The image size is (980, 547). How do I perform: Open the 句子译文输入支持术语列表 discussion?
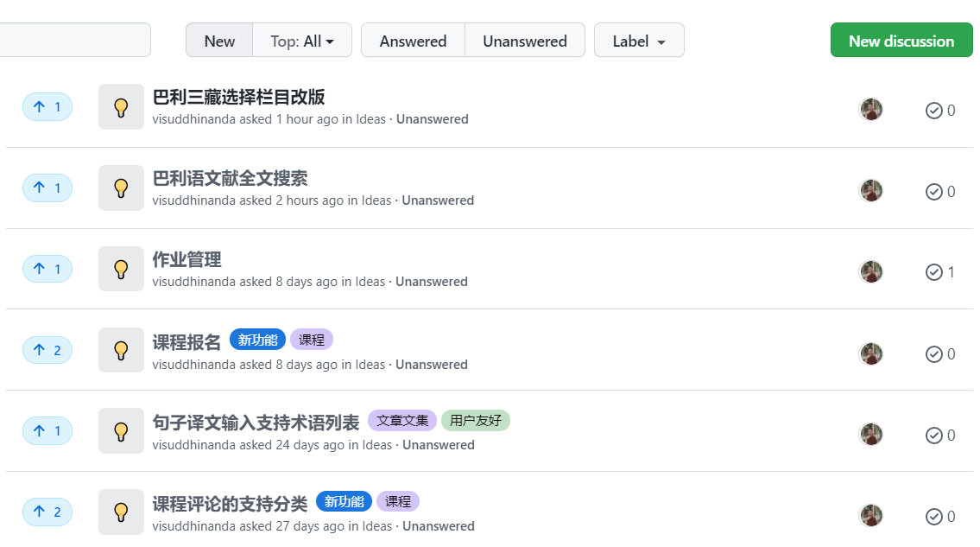point(256,423)
